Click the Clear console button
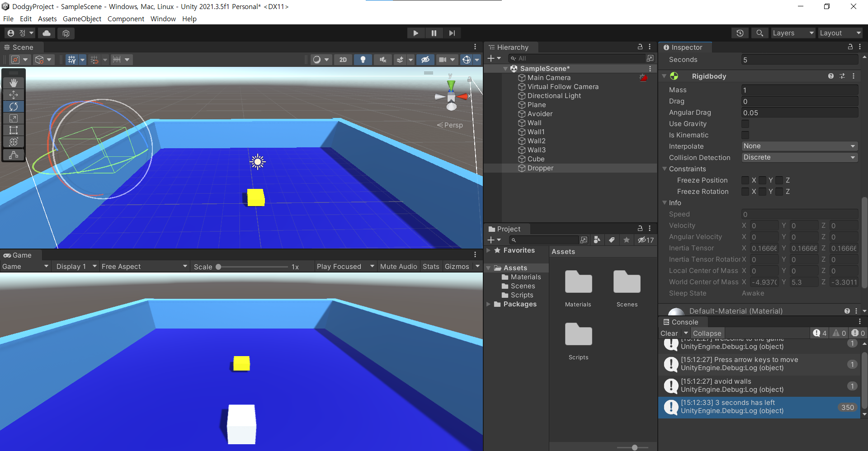Viewport: 868px width, 451px height. (669, 334)
